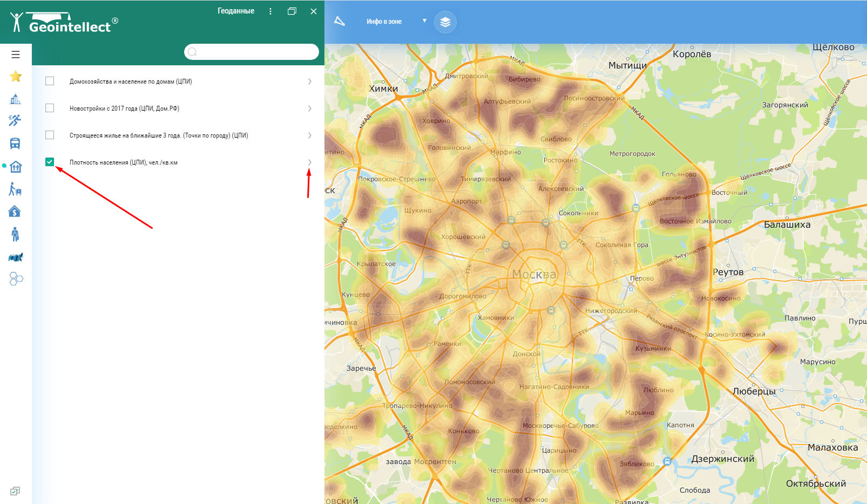
Task: Click the Щукино district label on the map
Action: pos(417,210)
